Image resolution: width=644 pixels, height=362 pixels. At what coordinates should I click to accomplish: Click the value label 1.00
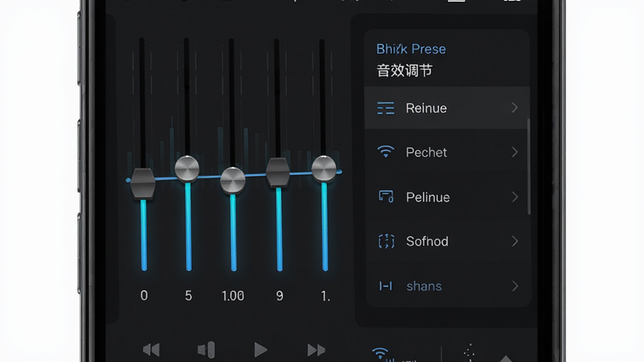point(233,295)
